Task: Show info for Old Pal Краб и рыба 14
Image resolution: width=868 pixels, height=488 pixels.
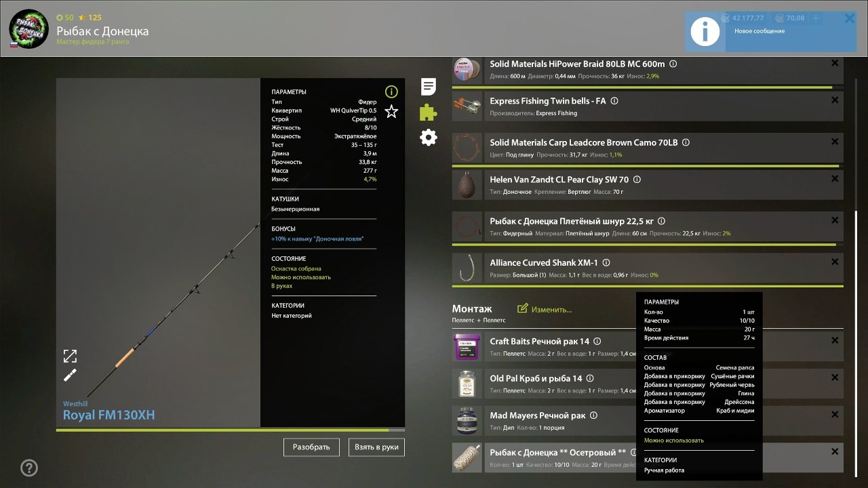Action: pyautogui.click(x=590, y=378)
